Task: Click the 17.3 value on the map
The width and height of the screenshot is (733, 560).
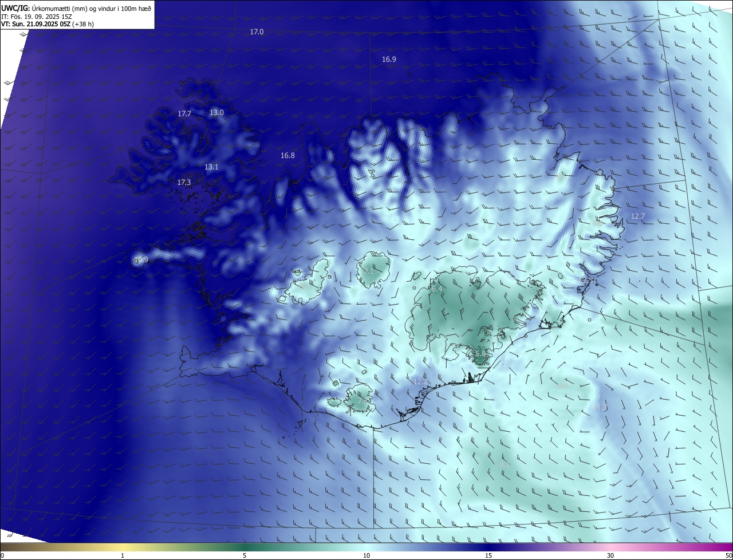Action: [184, 183]
